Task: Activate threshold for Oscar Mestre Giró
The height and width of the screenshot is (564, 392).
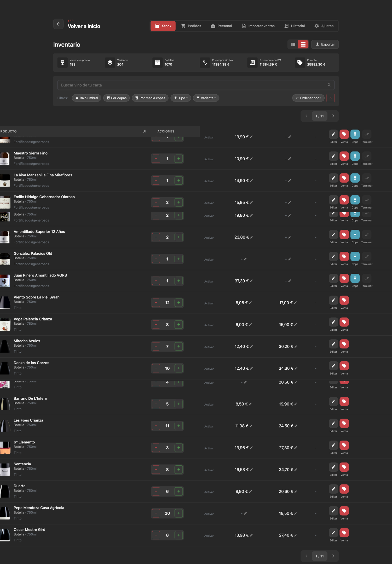Action: (209, 536)
